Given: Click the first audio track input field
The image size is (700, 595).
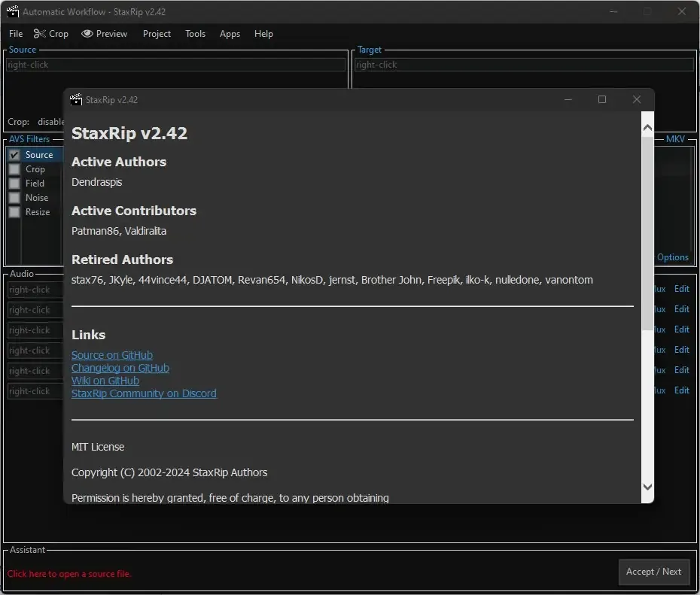Looking at the screenshot, I should [x=35, y=290].
